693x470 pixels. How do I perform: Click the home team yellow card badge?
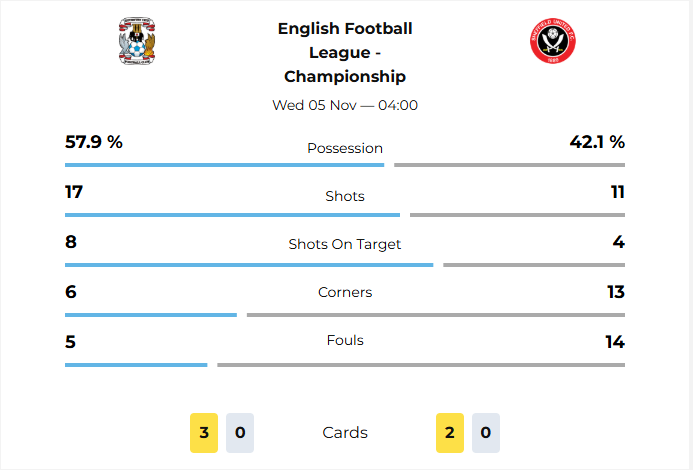click(204, 433)
